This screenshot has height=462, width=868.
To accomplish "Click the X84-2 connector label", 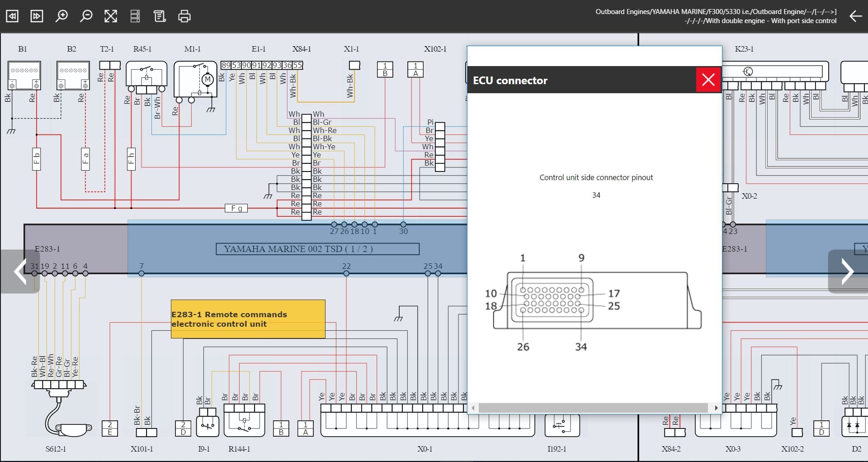I will 671,449.
